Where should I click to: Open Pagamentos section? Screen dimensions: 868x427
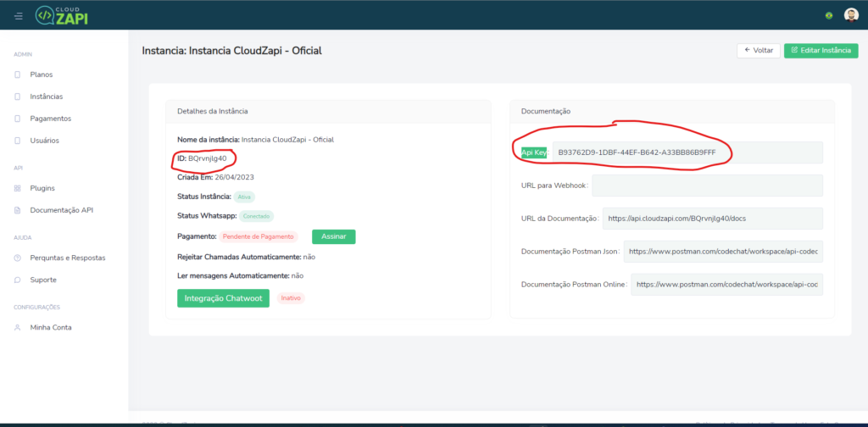click(x=50, y=119)
